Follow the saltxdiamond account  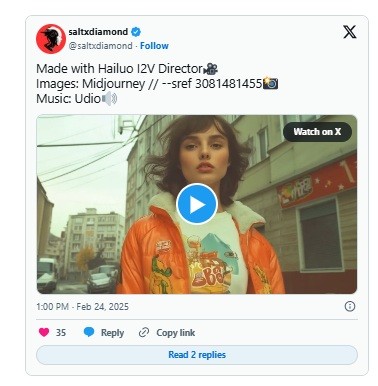coord(154,46)
